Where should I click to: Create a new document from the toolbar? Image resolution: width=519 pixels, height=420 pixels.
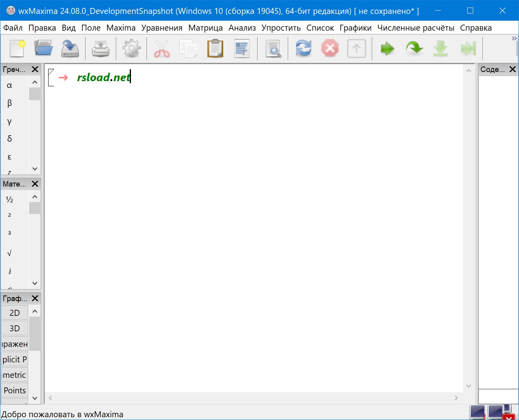tap(17, 49)
